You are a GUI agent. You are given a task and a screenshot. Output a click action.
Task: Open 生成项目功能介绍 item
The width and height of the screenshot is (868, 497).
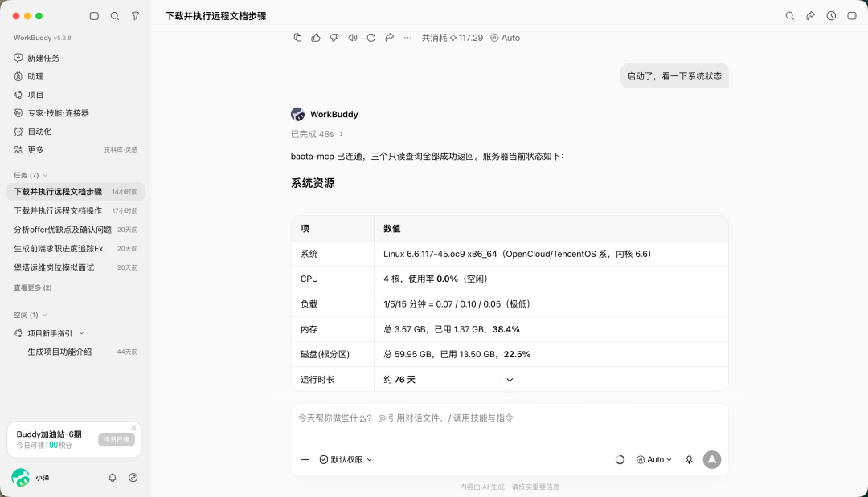(x=76, y=352)
